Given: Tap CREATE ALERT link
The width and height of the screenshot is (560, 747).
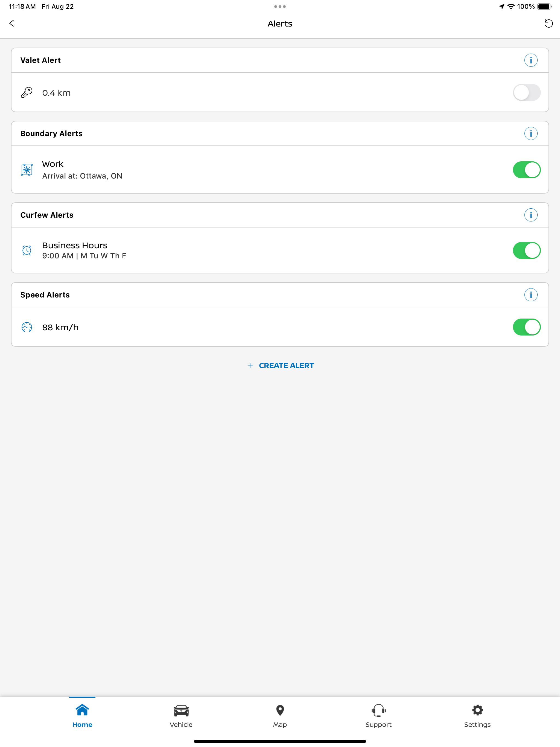Looking at the screenshot, I should [280, 365].
